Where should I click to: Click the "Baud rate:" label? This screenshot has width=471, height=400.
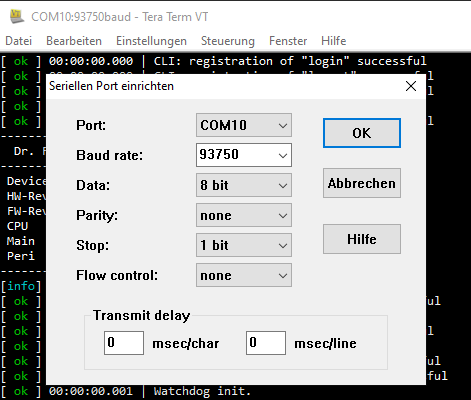click(110, 155)
